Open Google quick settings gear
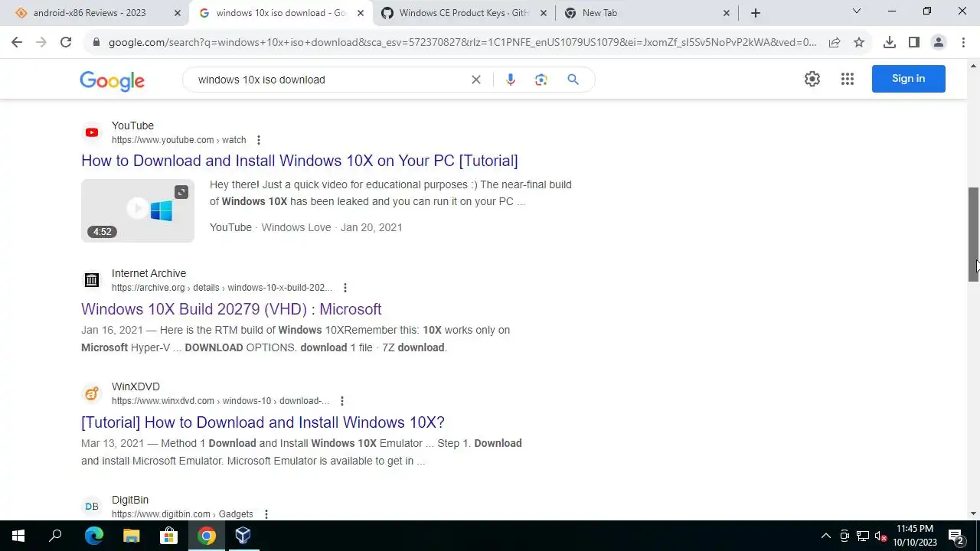The width and height of the screenshot is (980, 551). [812, 79]
